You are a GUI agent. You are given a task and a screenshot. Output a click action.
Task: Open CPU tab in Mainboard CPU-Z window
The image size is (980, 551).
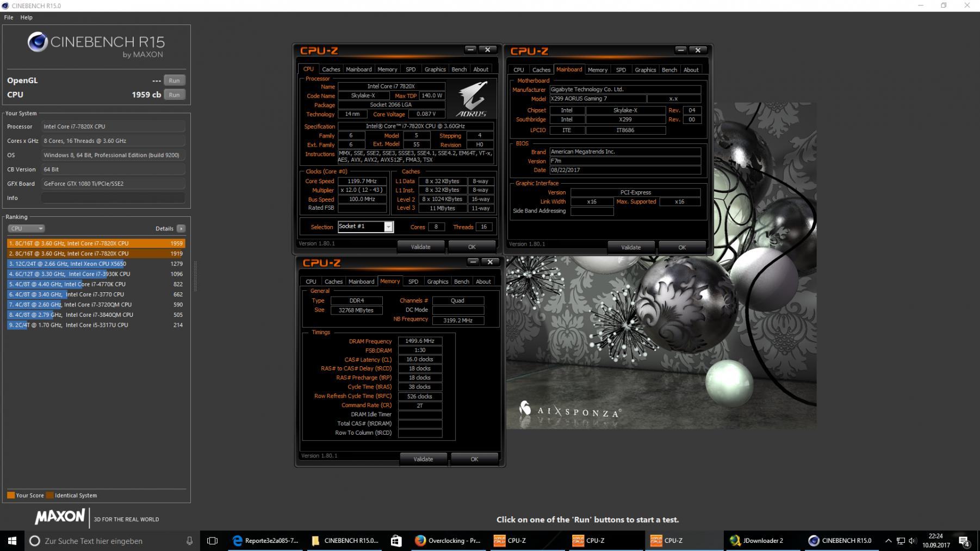pyautogui.click(x=519, y=70)
